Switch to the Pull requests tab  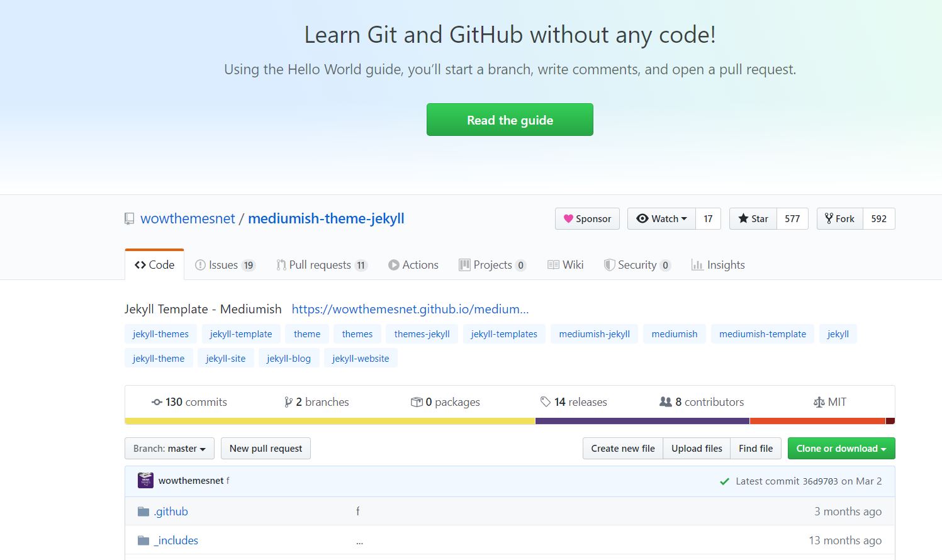322,265
